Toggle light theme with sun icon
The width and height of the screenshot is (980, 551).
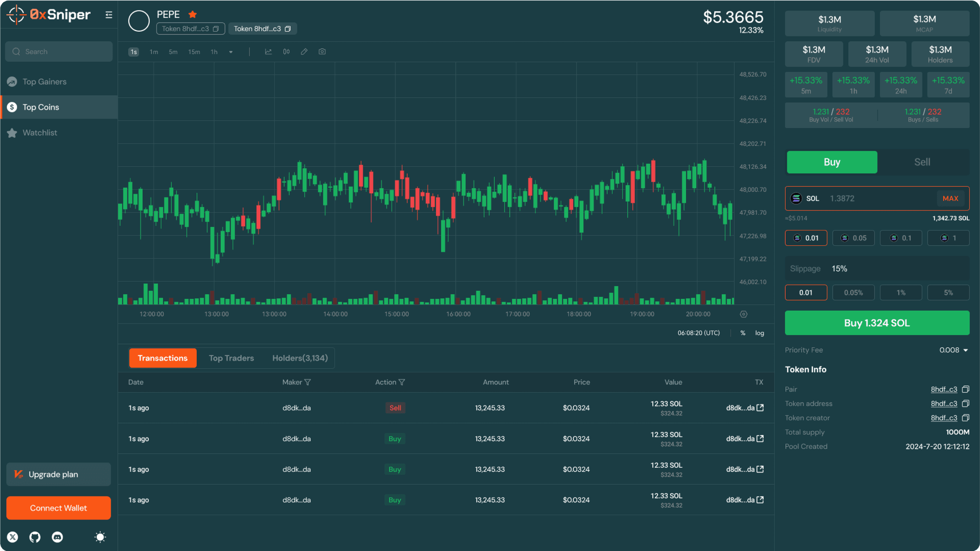[x=100, y=537]
